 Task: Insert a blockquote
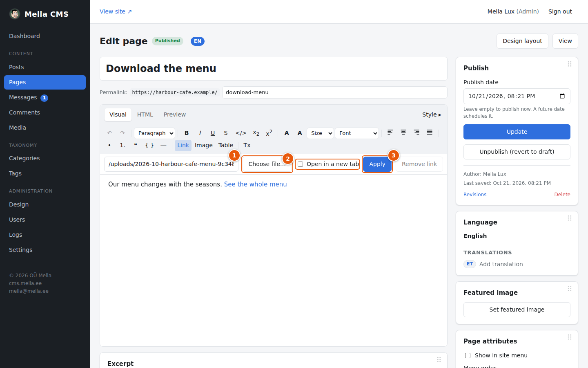point(136,145)
